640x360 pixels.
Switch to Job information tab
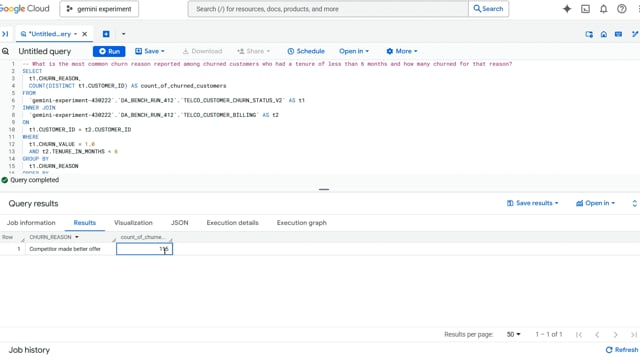pos(31,222)
